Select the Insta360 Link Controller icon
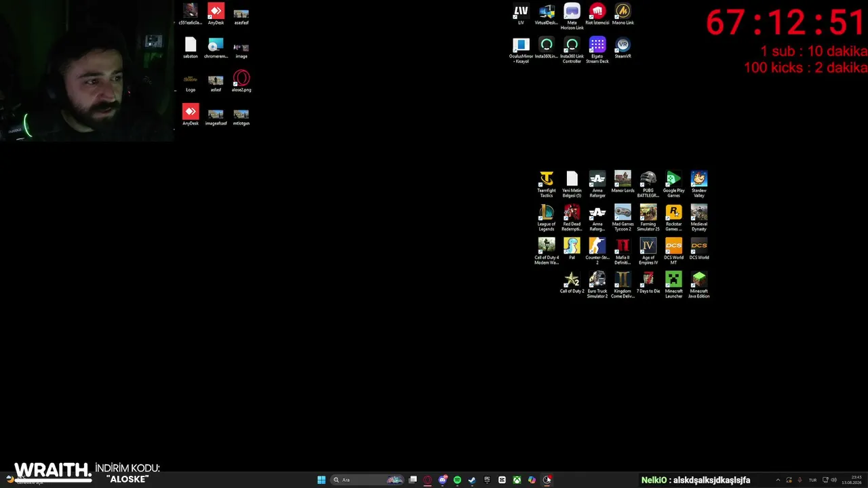 (572, 51)
